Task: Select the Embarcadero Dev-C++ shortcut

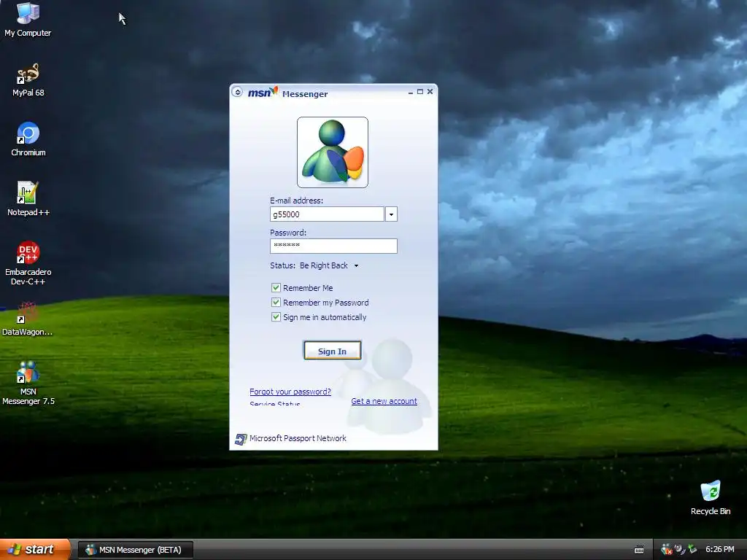Action: click(28, 263)
